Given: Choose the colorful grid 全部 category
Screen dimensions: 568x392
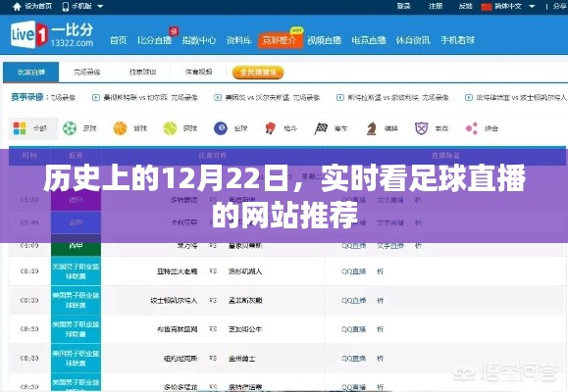Looking at the screenshot, I should tap(33, 128).
